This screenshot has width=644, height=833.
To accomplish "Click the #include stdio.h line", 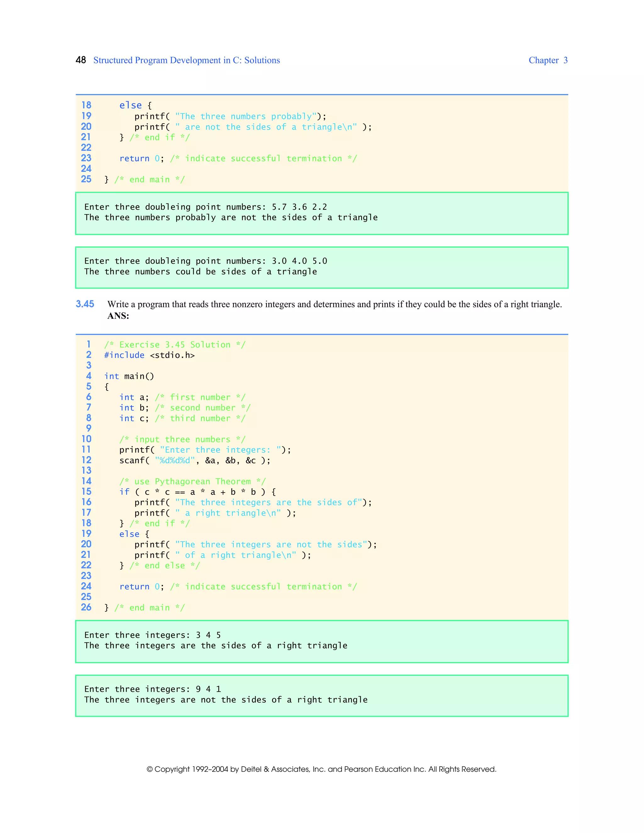I will pyautogui.click(x=149, y=355).
